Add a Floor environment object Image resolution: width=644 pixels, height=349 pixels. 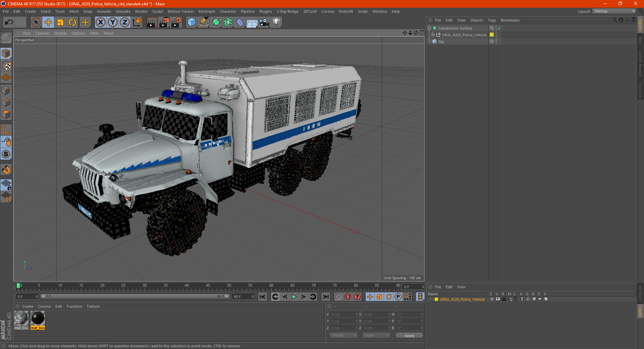click(252, 22)
